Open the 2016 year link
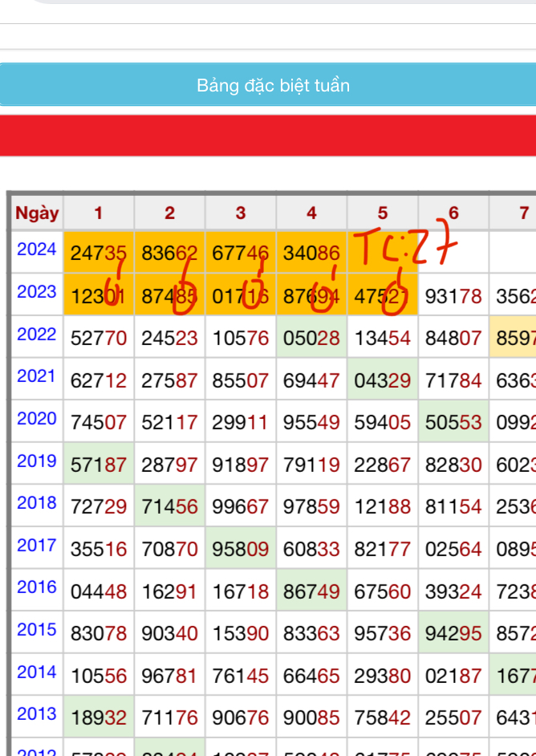 (x=37, y=587)
